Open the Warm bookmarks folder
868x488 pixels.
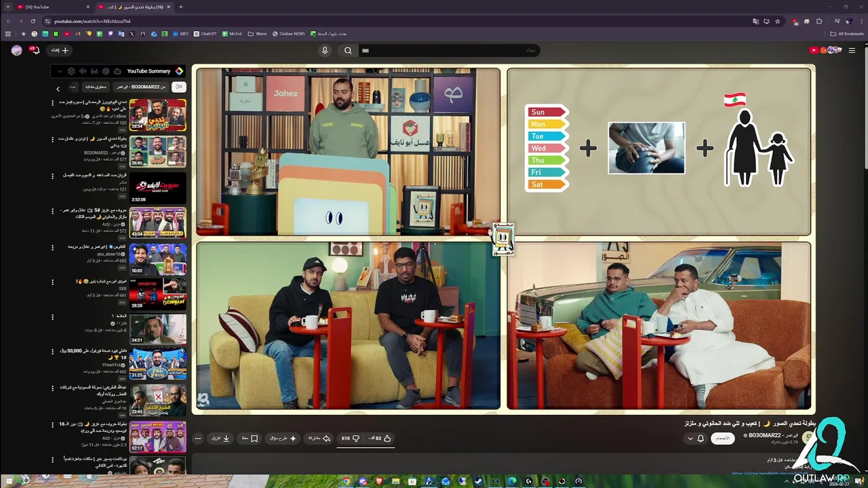[258, 34]
